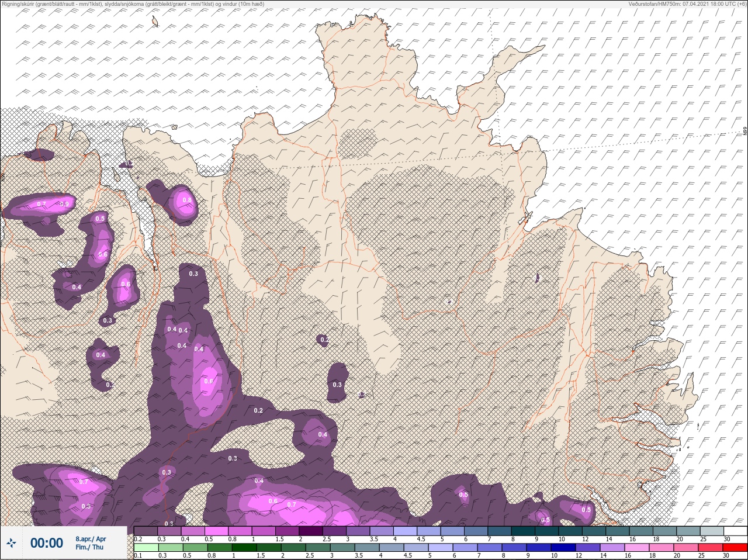Click the wind compass icon beside the clock

pyautogui.click(x=11, y=544)
